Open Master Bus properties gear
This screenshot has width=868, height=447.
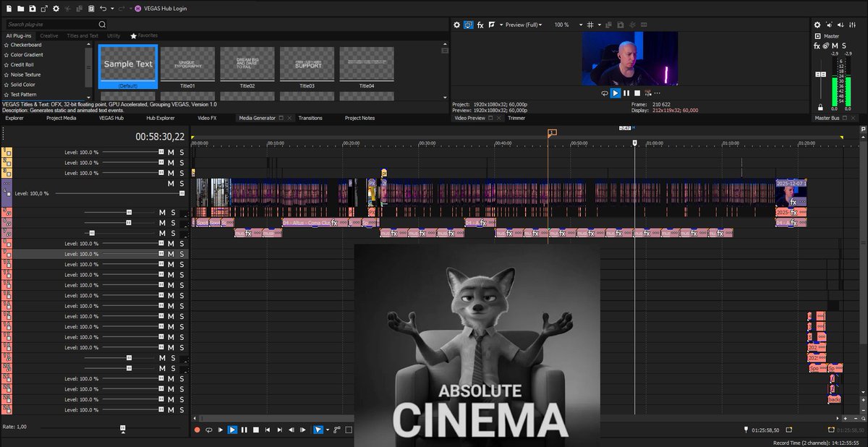tap(817, 25)
